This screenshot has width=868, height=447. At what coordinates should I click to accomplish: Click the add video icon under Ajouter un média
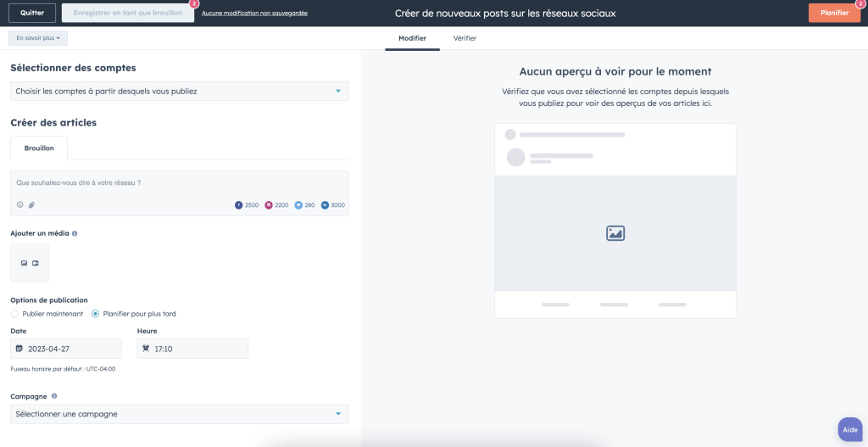click(x=36, y=263)
